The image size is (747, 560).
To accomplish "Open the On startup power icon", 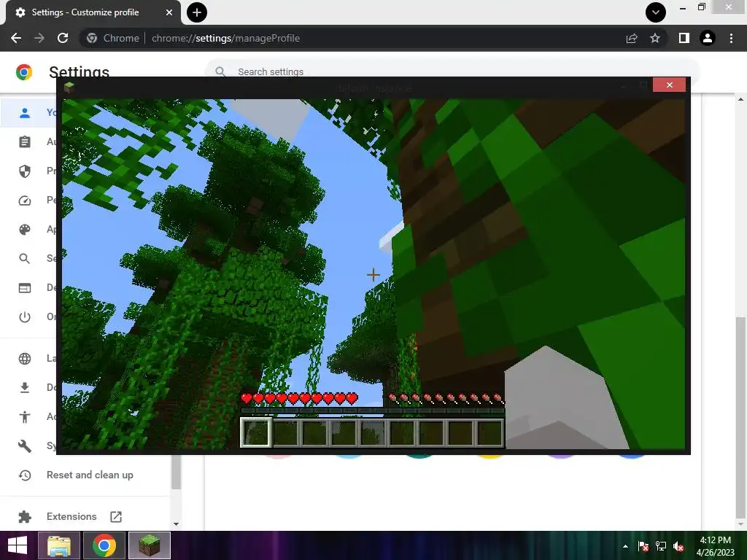I will 25,316.
